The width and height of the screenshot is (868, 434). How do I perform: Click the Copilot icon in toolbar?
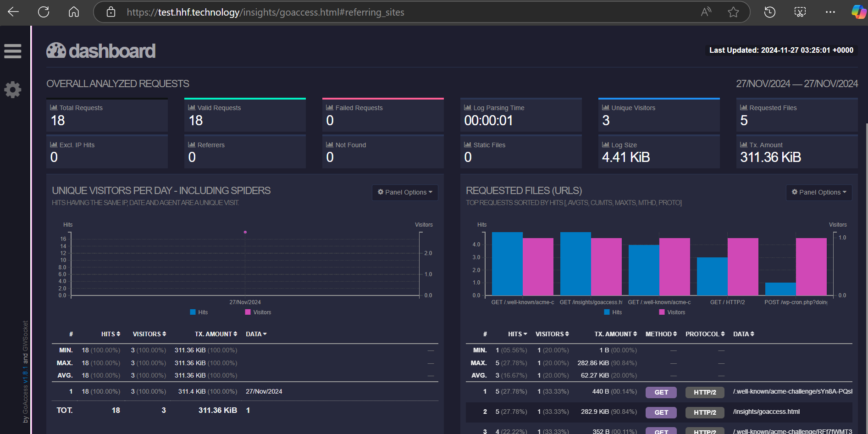(x=858, y=12)
